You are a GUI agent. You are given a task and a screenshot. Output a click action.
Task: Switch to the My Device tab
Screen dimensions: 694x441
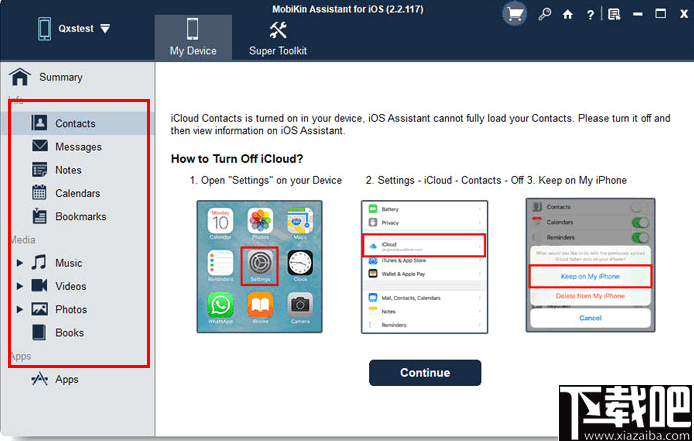tap(193, 37)
